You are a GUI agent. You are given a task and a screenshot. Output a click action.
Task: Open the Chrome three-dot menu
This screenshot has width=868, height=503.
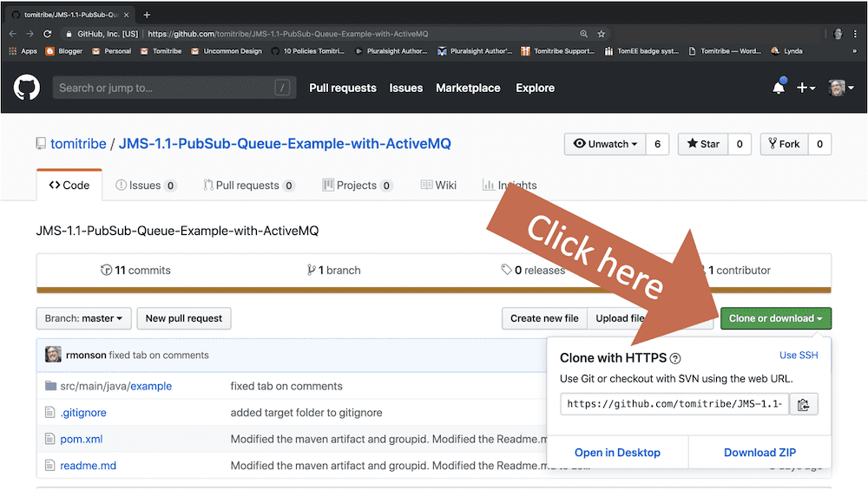point(855,34)
